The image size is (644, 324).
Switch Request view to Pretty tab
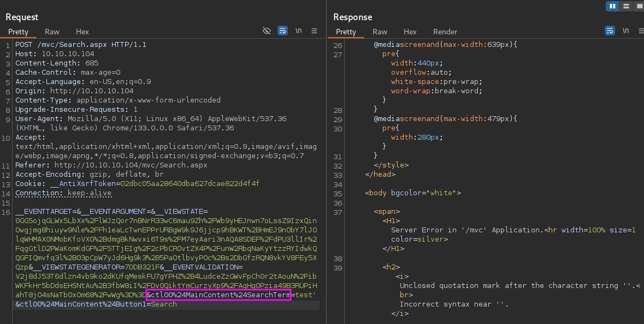18,32
